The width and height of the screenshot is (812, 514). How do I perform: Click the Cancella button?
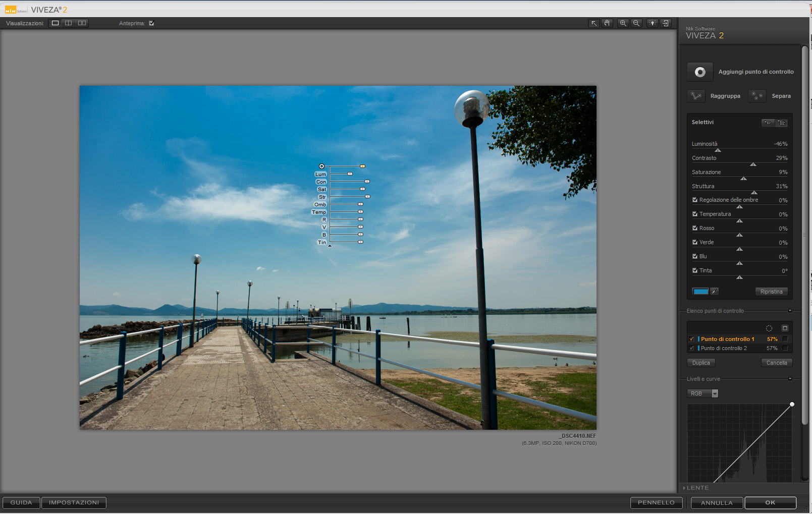click(x=777, y=363)
